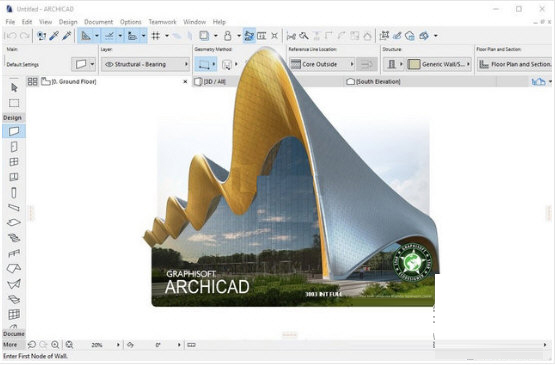Expand Default Settings wall dropdown arrow
The width and height of the screenshot is (555, 365).
(x=92, y=64)
